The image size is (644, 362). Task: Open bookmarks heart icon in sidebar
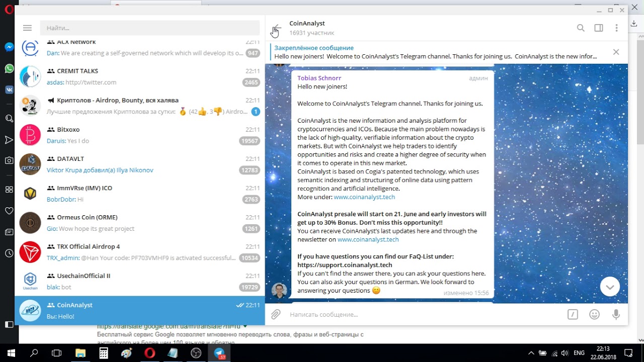tap(9, 211)
